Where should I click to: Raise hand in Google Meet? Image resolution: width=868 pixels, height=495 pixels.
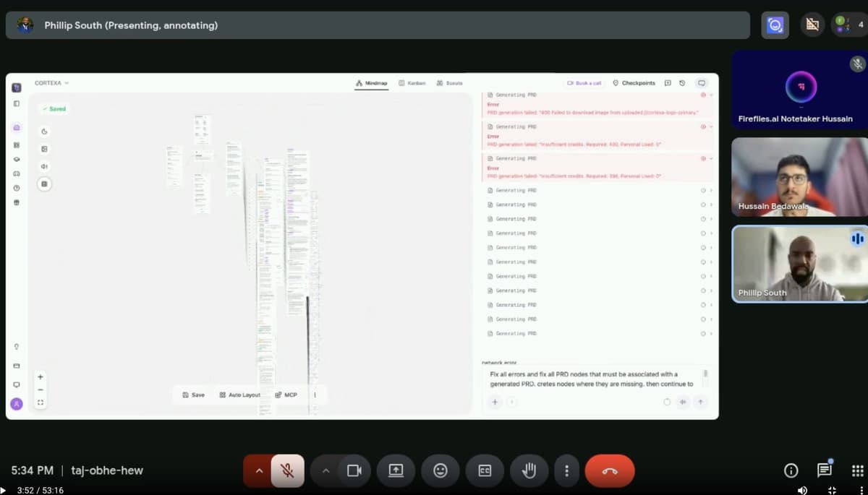(529, 470)
